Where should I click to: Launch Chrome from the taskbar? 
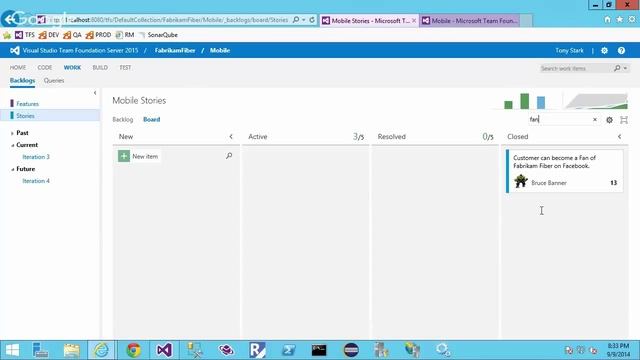[133, 350]
